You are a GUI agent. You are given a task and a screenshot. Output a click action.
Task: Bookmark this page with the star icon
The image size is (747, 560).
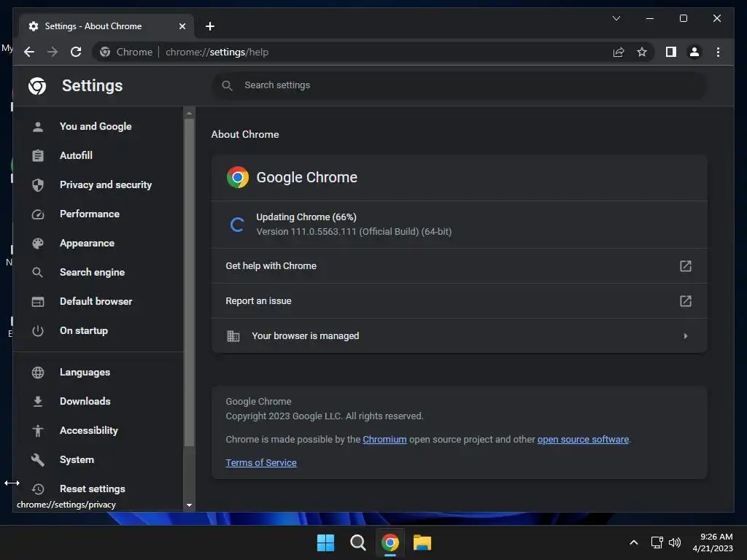[x=642, y=52]
